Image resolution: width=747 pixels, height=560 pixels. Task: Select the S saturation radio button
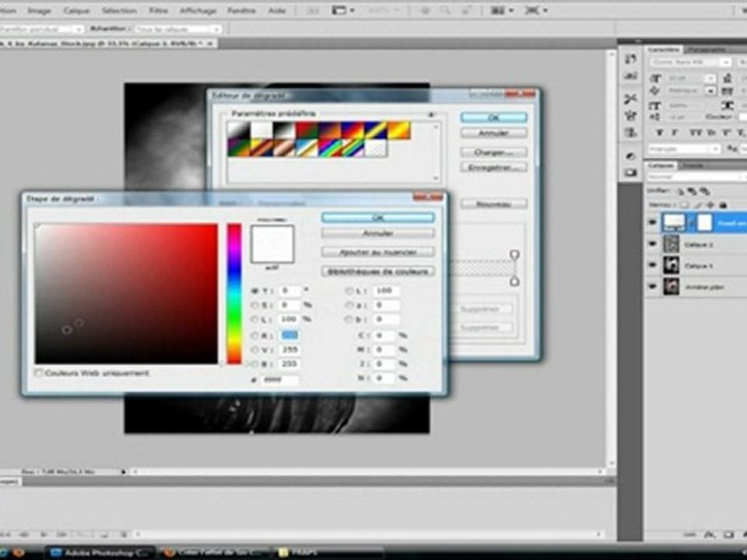(x=254, y=305)
